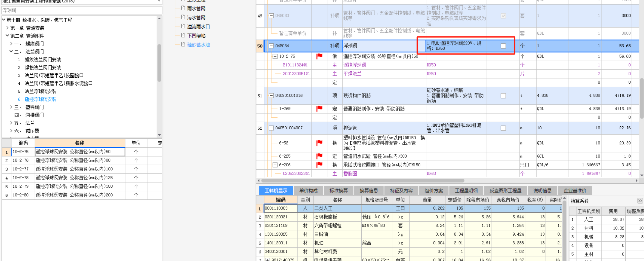Open the quota library dropdown arrow
This screenshot has height=261, width=644.
point(159,2)
